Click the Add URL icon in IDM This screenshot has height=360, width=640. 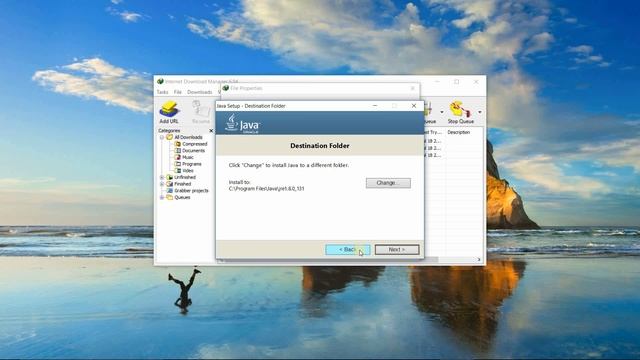[169, 112]
